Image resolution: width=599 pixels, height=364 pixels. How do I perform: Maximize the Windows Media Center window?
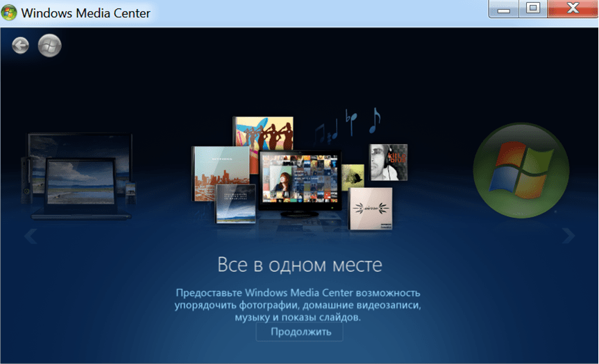532,10
